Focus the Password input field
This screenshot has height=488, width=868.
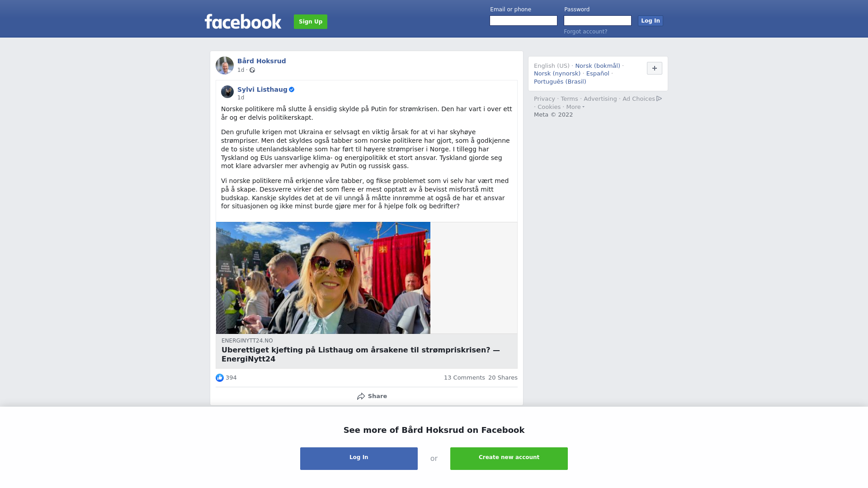click(598, 21)
